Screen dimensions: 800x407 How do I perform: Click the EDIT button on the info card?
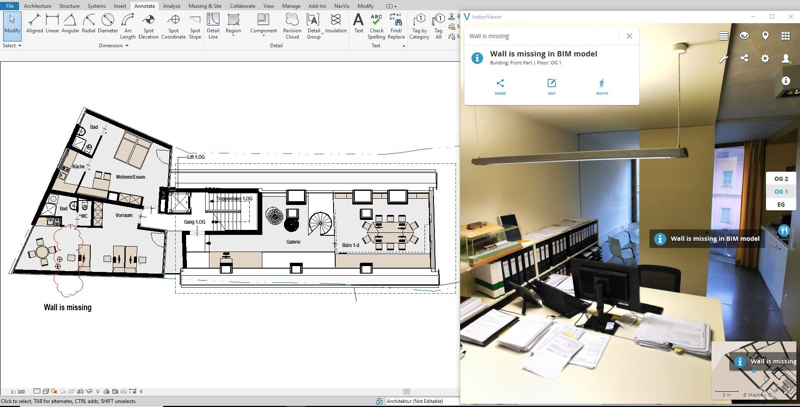(x=552, y=87)
